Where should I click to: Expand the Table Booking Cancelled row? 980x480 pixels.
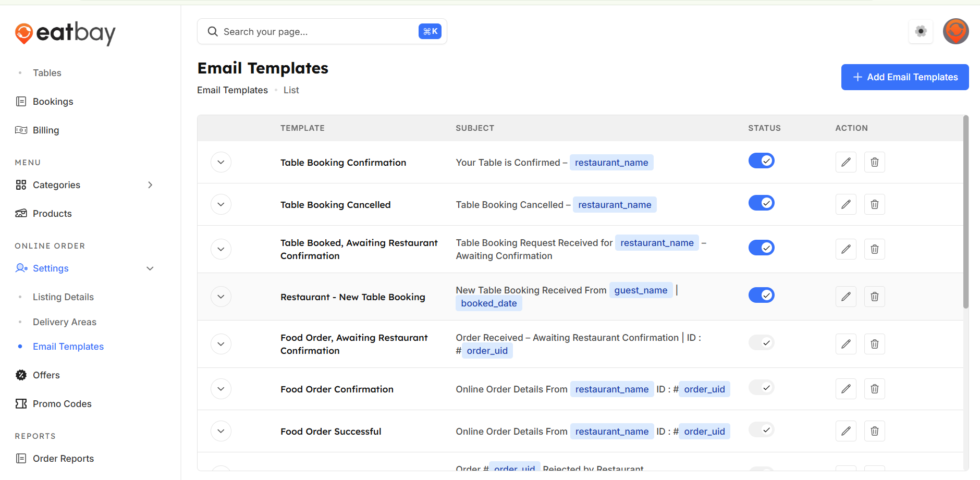pyautogui.click(x=221, y=204)
